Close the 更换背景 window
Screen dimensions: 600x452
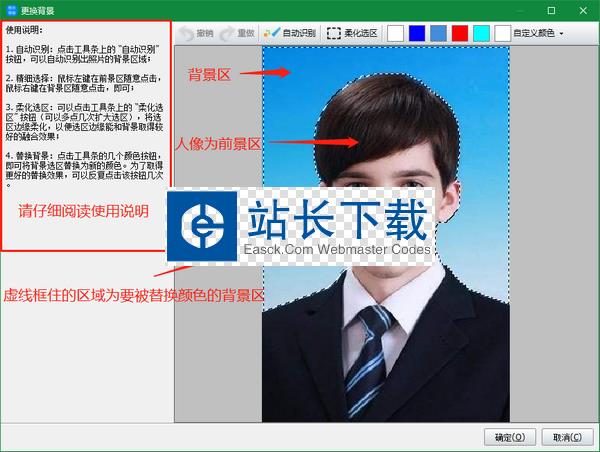coord(582,9)
